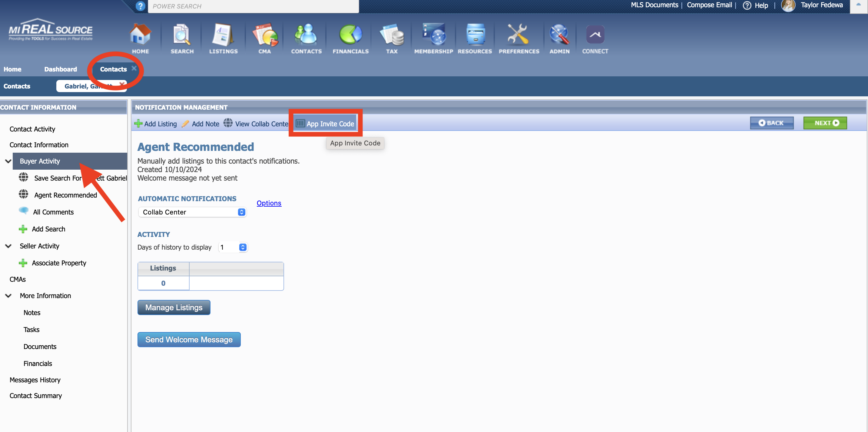
Task: Click the Send Welcome Message button
Action: [x=189, y=339]
